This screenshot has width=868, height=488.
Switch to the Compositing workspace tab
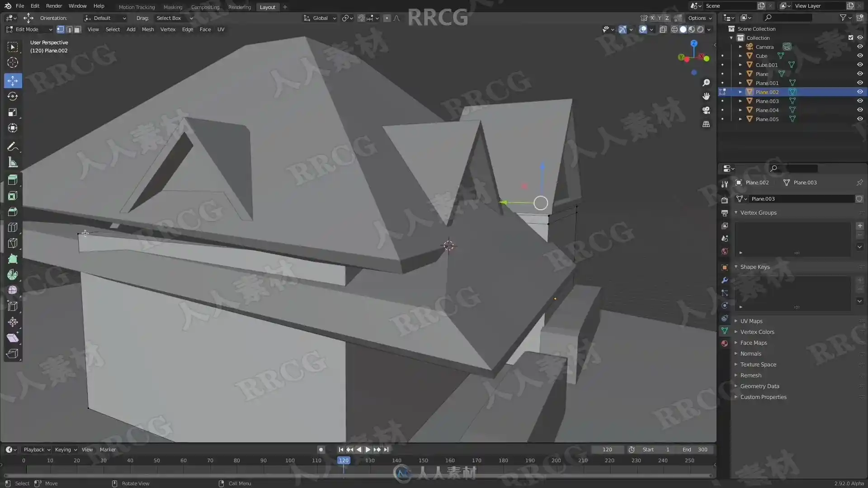click(205, 7)
